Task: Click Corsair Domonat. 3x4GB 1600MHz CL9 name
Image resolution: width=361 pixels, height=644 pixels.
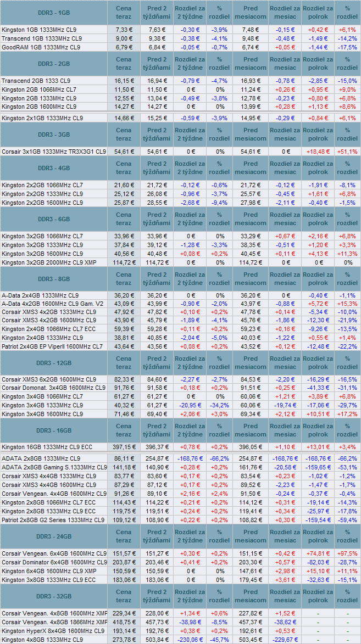Action: tap(53, 388)
